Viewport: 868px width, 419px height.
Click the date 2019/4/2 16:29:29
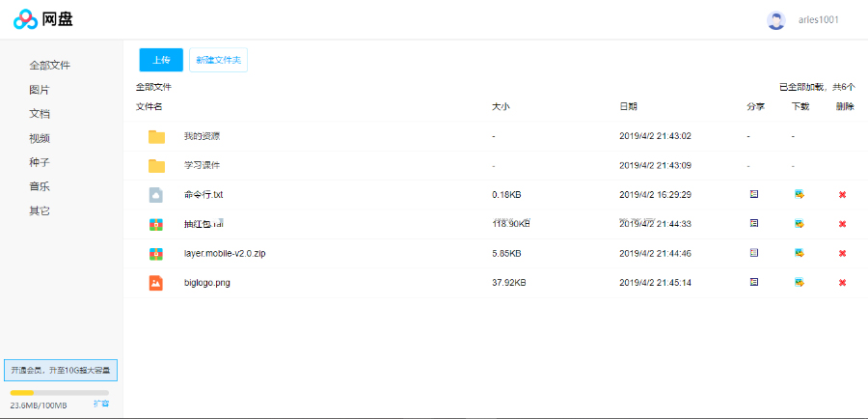(x=656, y=195)
